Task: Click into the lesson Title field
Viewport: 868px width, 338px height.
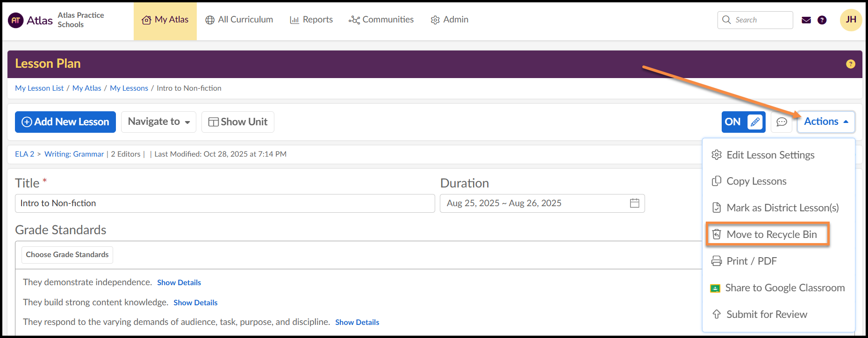Action: 224,203
